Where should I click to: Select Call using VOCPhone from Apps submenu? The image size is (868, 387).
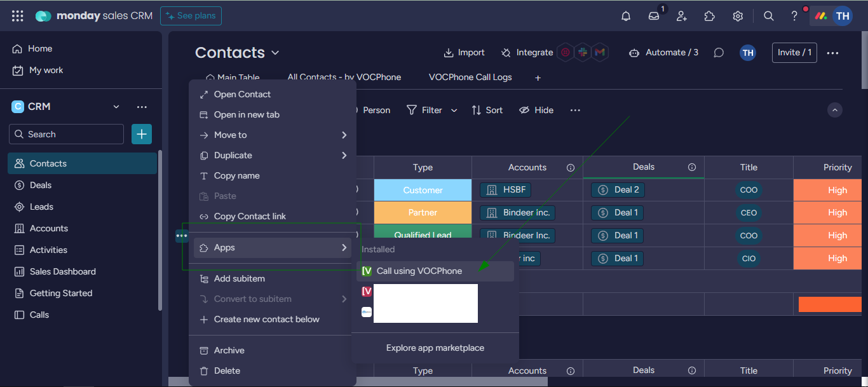pos(419,271)
